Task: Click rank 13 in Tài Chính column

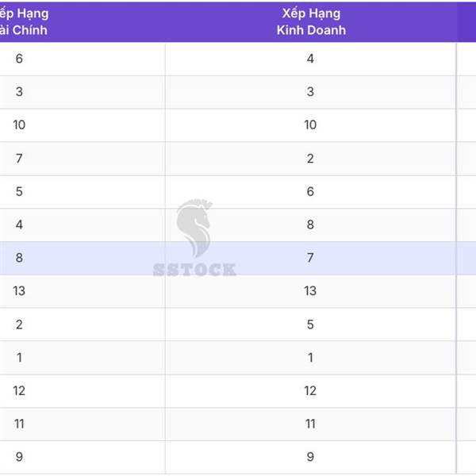Action: tap(19, 291)
